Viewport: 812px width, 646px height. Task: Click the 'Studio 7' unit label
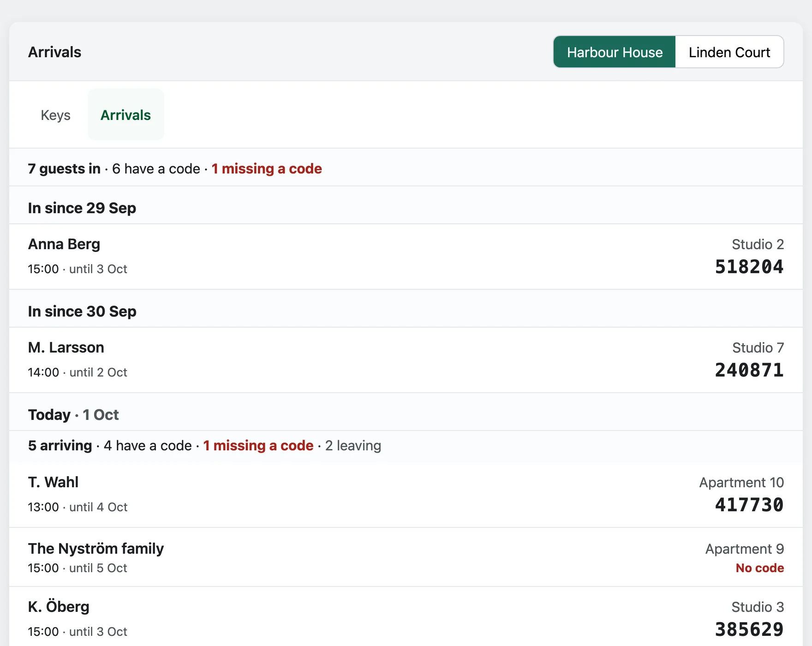[x=758, y=347]
